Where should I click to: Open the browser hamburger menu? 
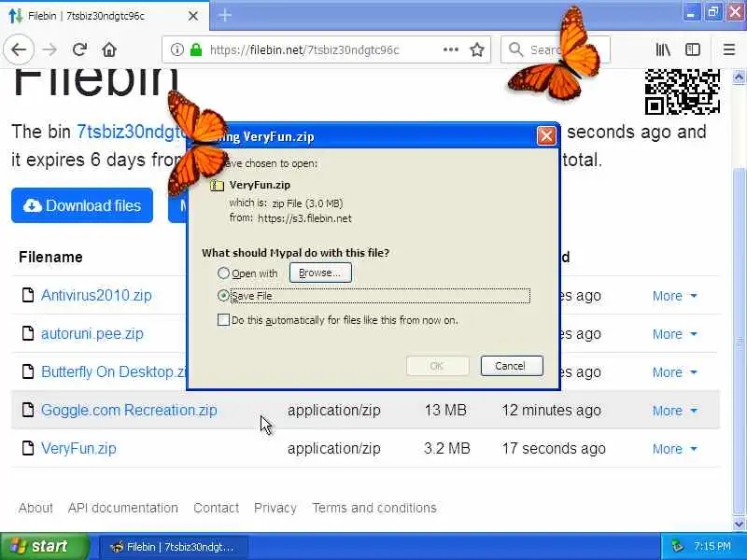tap(729, 49)
